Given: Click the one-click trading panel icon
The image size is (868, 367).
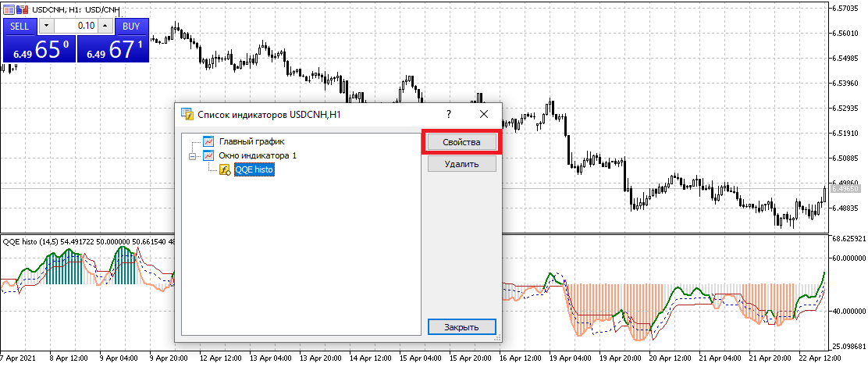Looking at the screenshot, I should pos(8,9).
